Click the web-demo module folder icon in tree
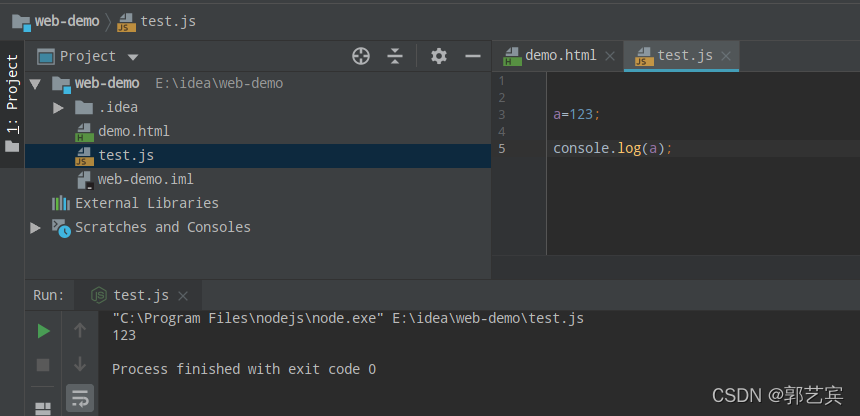The height and width of the screenshot is (416, 860). point(61,85)
